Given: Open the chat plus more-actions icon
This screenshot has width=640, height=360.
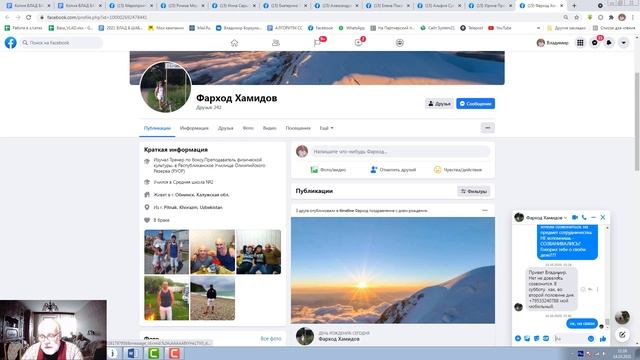Looking at the screenshot, I should pos(518,338).
